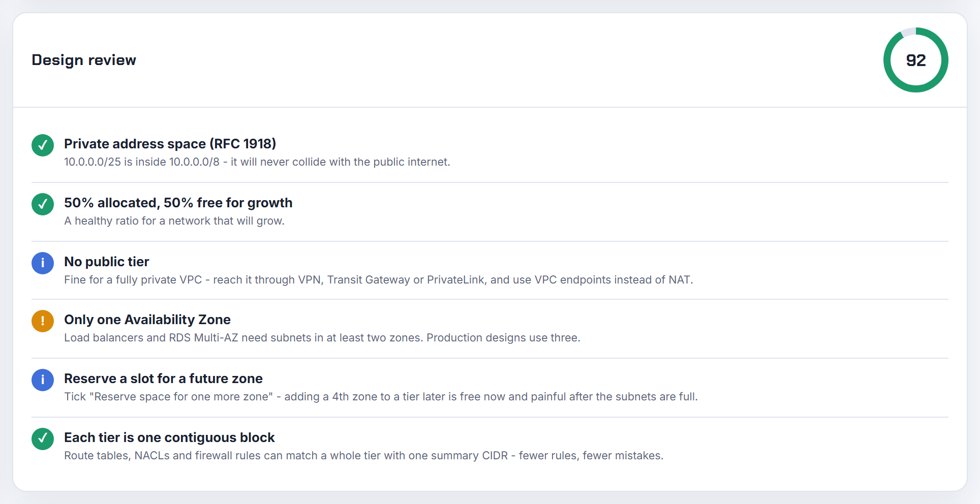Click the Route tables, NACLs and firewall rules text
This screenshot has height=504, width=980.
tap(364, 456)
